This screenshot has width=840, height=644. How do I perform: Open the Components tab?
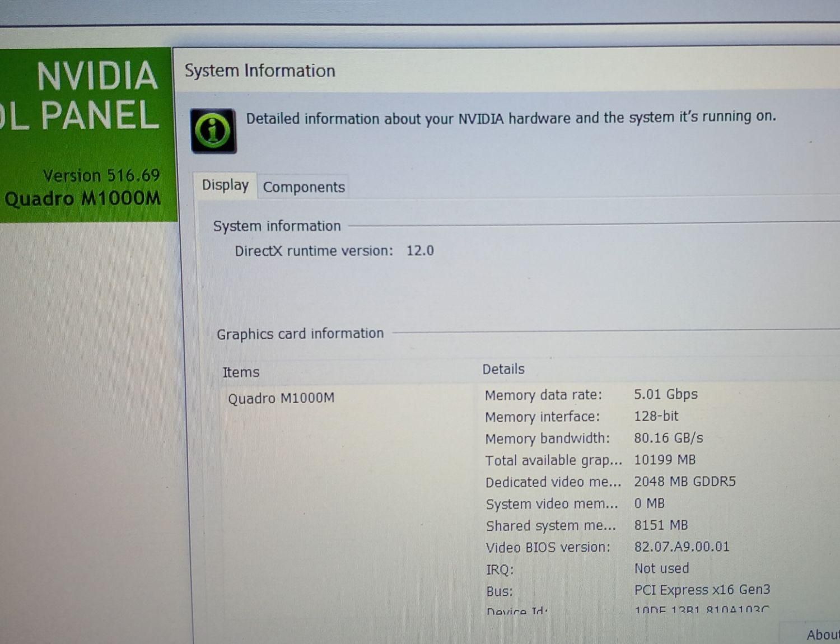[x=304, y=187]
